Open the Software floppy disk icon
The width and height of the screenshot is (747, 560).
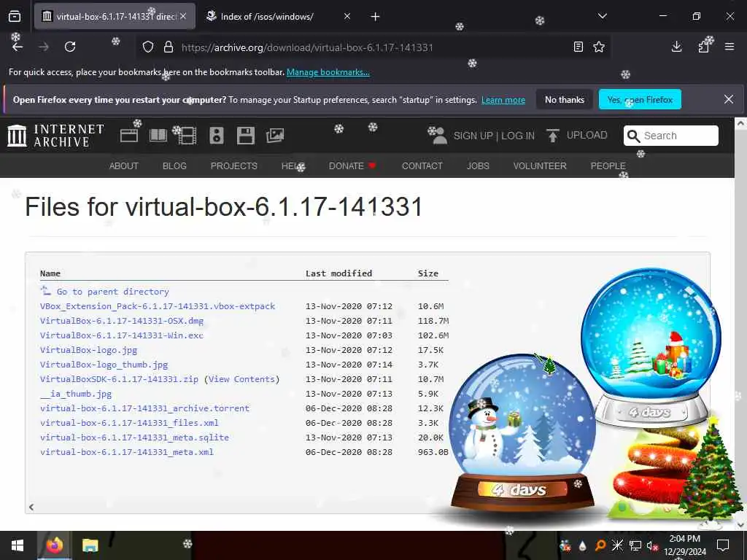(246, 136)
